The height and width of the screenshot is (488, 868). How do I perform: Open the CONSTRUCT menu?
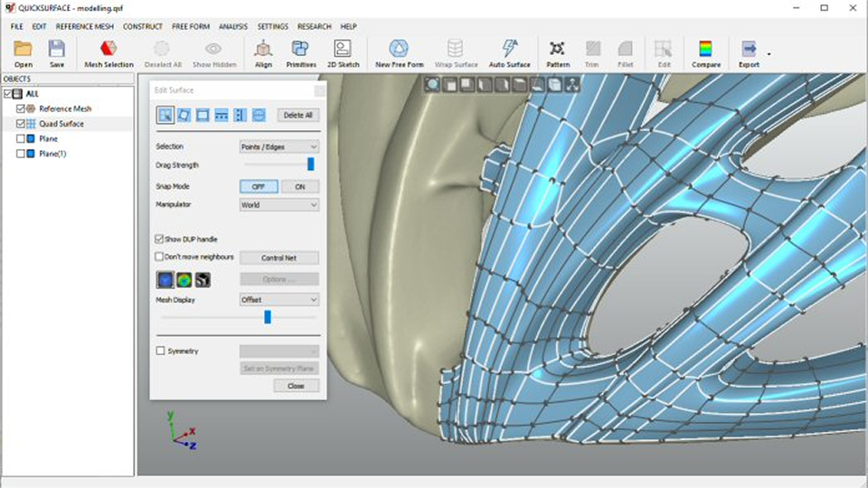coord(143,26)
